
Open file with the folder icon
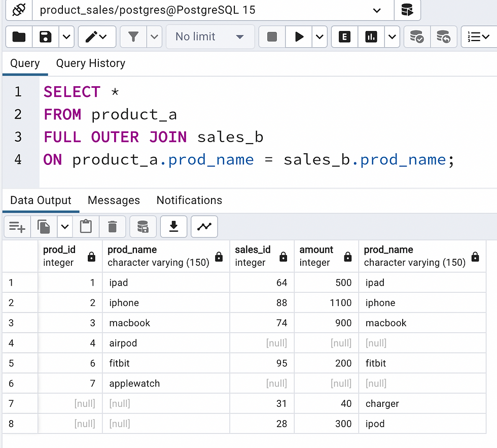19,37
